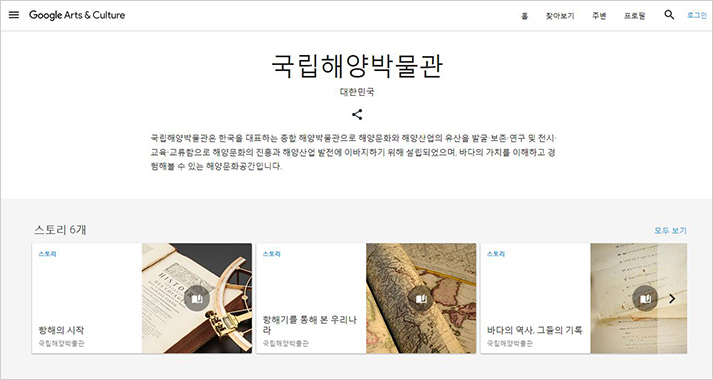Go to the 홈 menu item

[x=525, y=16]
